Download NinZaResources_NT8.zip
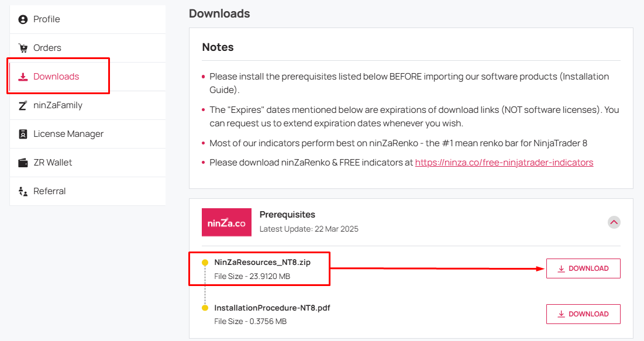 [x=583, y=268]
